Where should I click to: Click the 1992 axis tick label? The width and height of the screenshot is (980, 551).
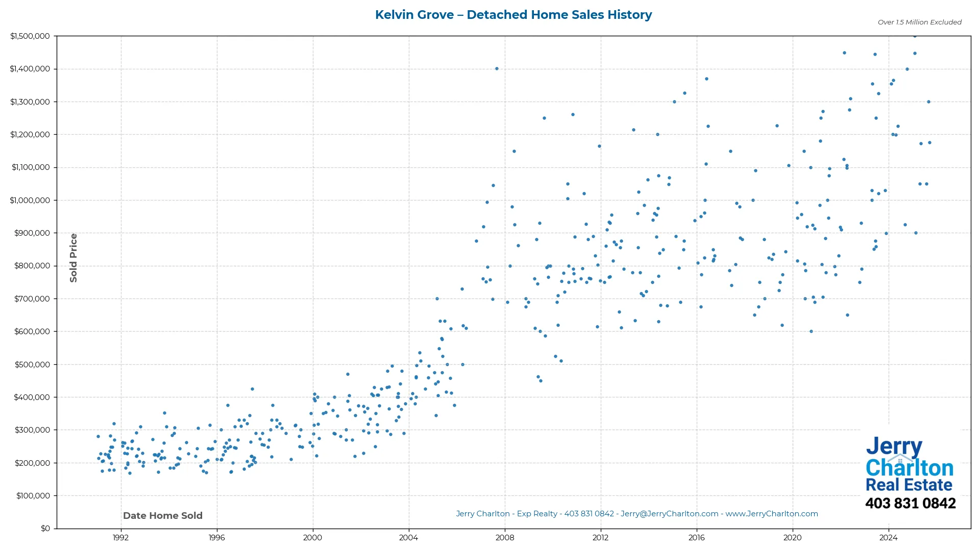(x=119, y=538)
